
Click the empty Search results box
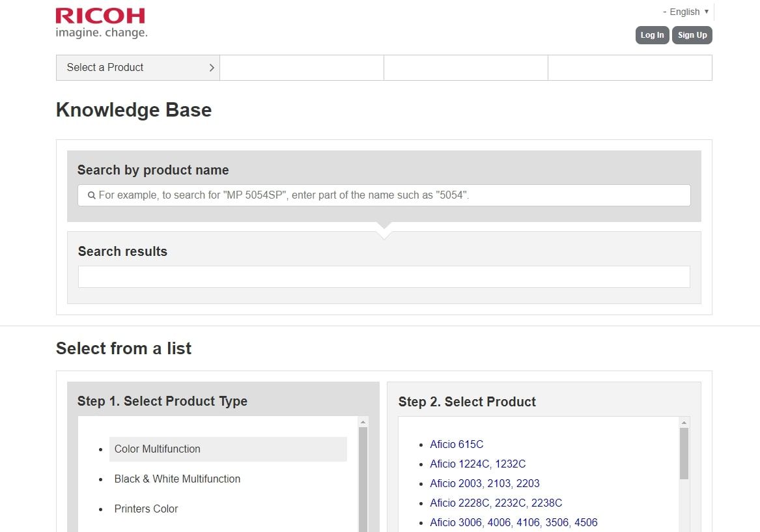coord(384,277)
